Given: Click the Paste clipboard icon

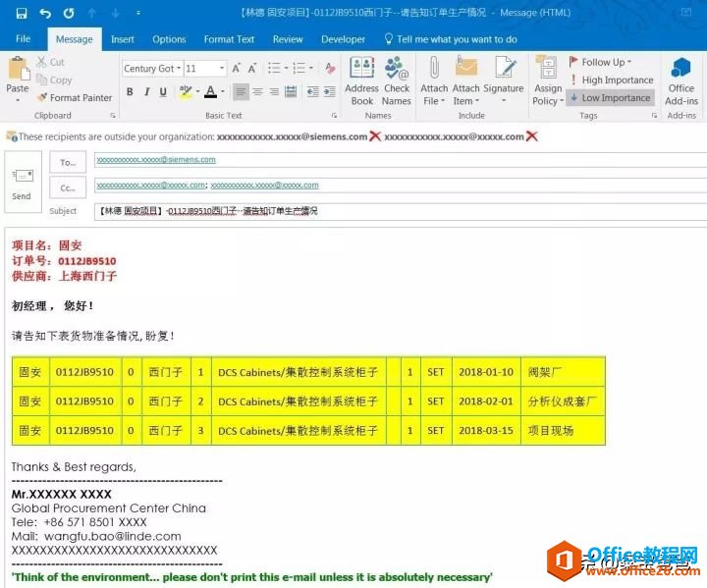Looking at the screenshot, I should 18,69.
